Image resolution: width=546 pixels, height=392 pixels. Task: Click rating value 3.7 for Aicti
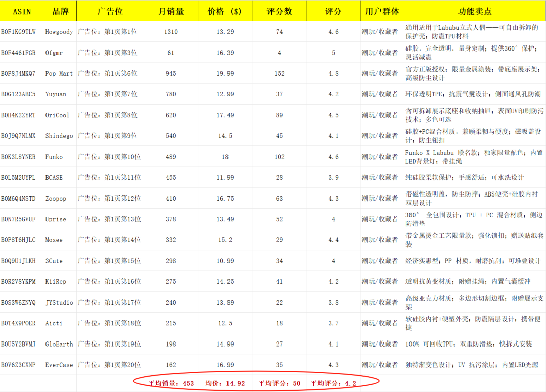coord(333,323)
